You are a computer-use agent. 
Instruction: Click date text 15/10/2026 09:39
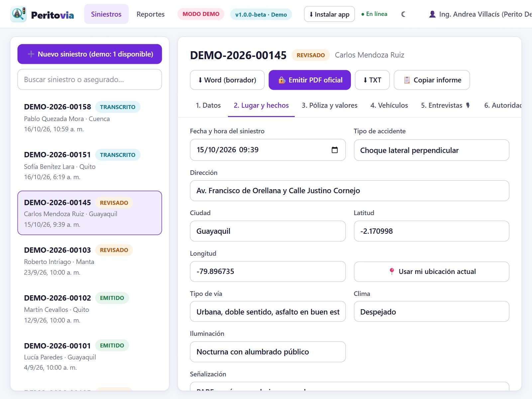(228, 150)
